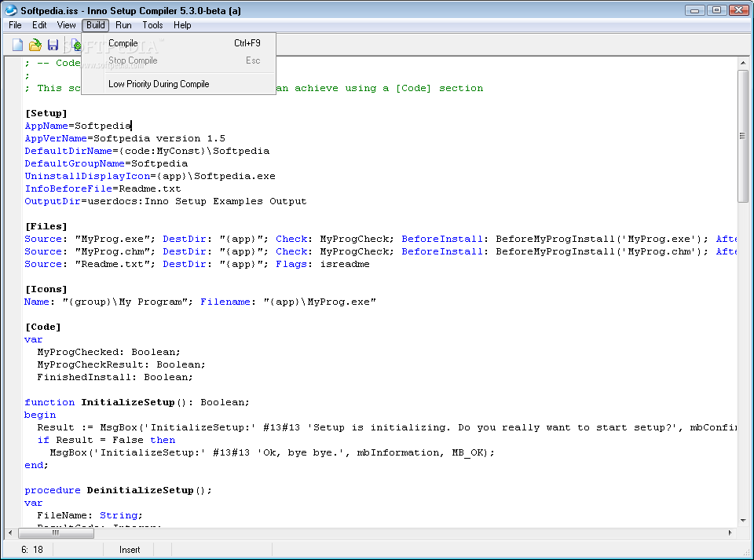
Task: Click the Source "MyProg.chm" line
Action: 380,251
